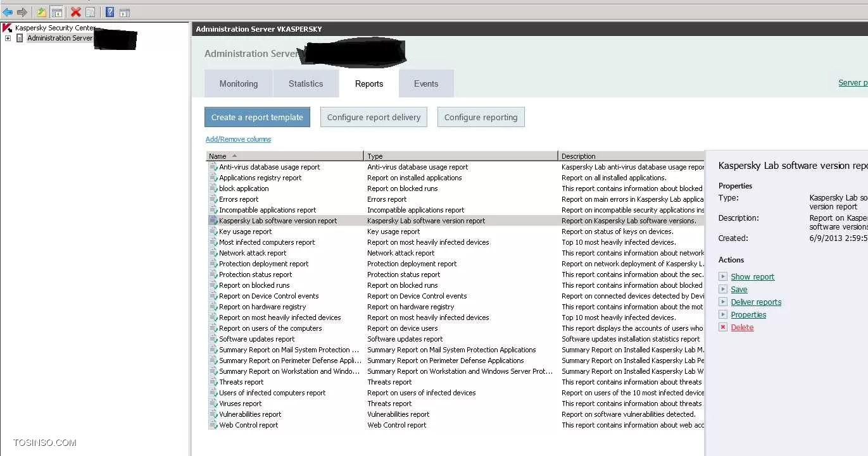The height and width of the screenshot is (456, 868).
Task: Select Report on most heavily infected devices name
Action: (280, 317)
